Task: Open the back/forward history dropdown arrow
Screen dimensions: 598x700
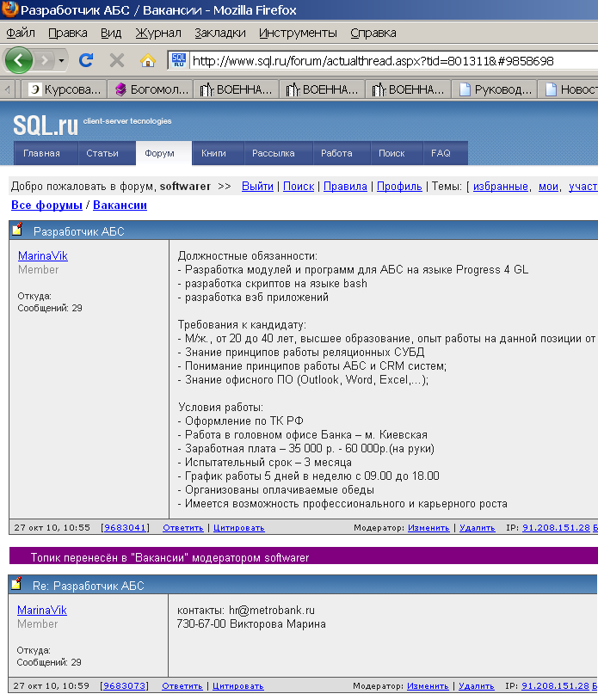Action: click(x=61, y=61)
